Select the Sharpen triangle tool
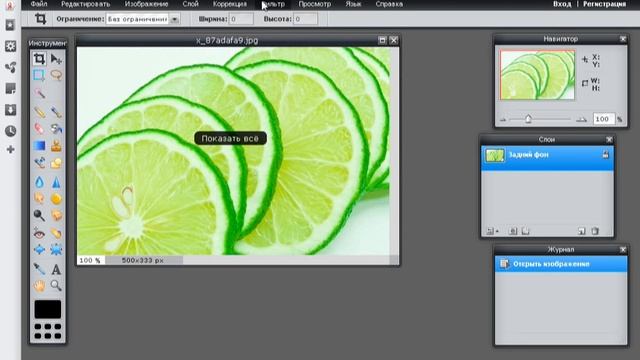This screenshot has height=360, width=640. 56,182
